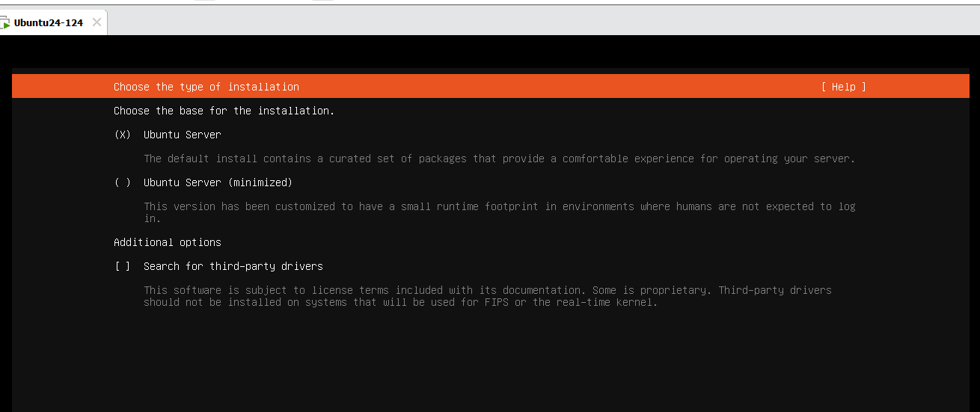
Task: Click the Ubuntu Server label text
Action: pyautogui.click(x=183, y=135)
